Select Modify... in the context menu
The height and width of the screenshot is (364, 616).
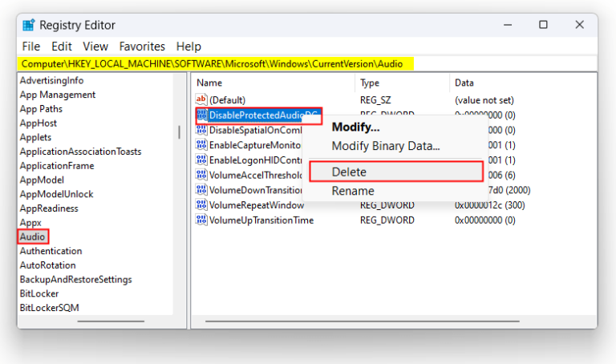(x=355, y=127)
